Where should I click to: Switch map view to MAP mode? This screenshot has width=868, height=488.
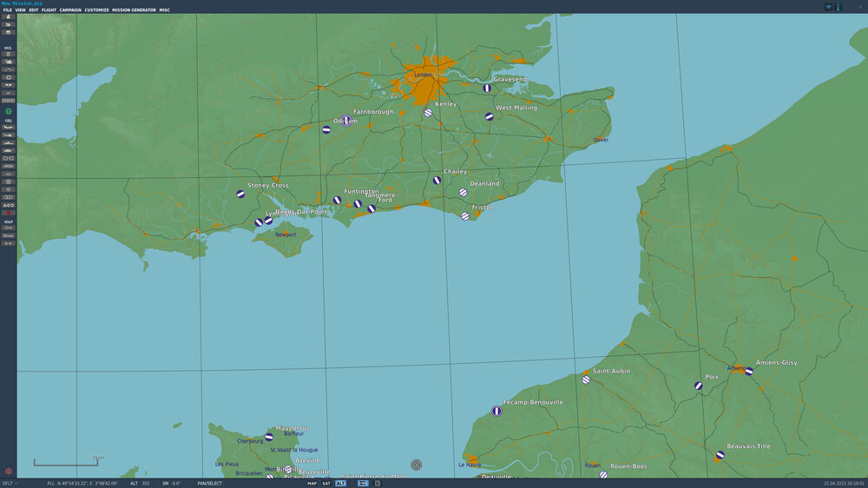(x=312, y=483)
